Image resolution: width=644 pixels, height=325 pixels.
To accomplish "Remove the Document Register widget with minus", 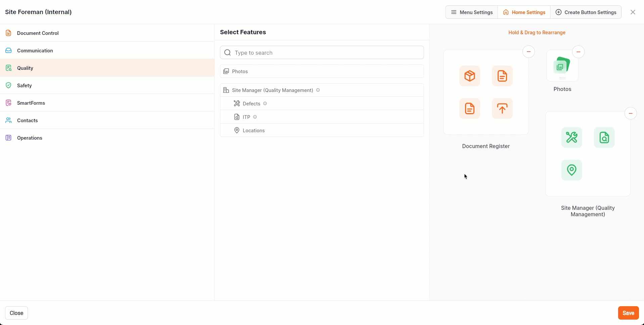I will click(528, 52).
